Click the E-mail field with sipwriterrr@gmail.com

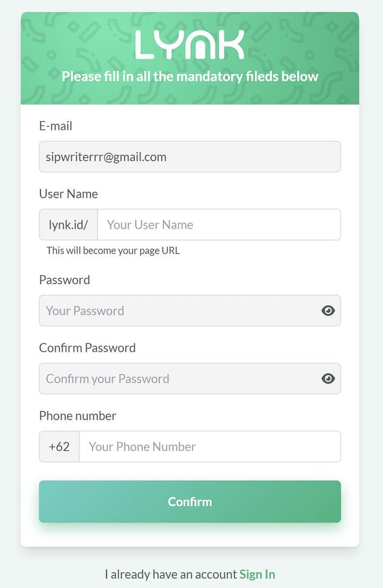(x=189, y=157)
